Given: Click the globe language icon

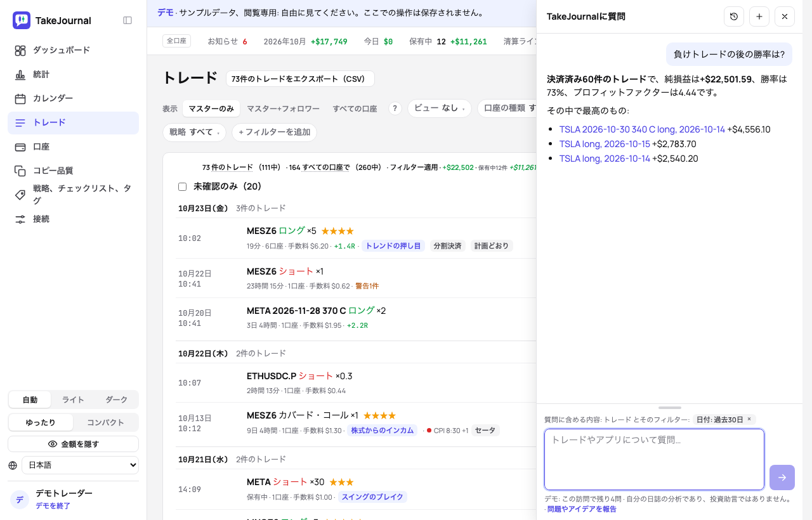Looking at the screenshot, I should click(13, 465).
